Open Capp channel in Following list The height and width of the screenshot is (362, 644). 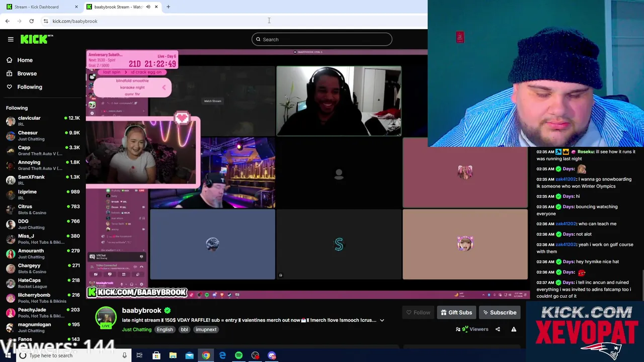pyautogui.click(x=43, y=150)
